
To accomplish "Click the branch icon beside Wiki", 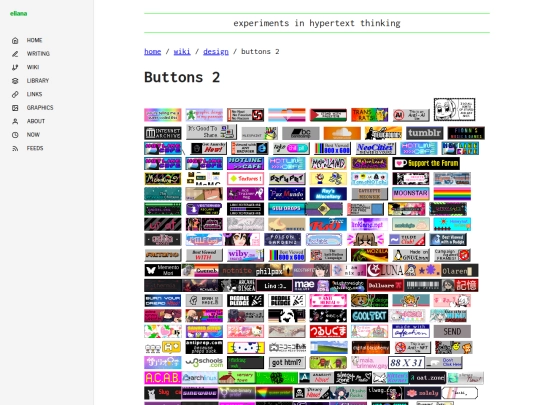I will point(15,67).
